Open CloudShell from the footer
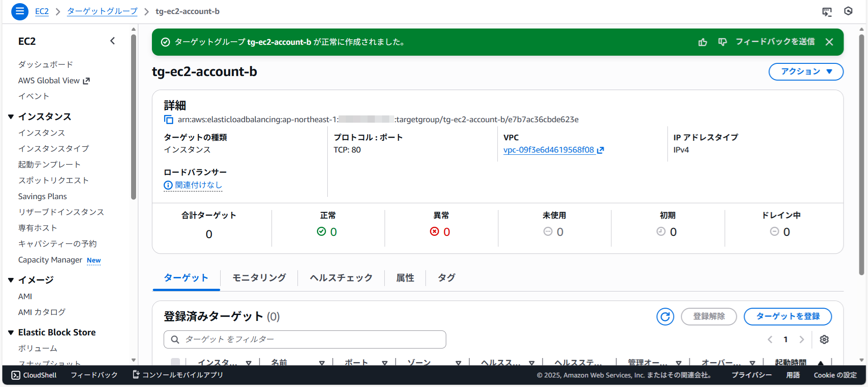The width and height of the screenshot is (868, 387). (x=34, y=375)
